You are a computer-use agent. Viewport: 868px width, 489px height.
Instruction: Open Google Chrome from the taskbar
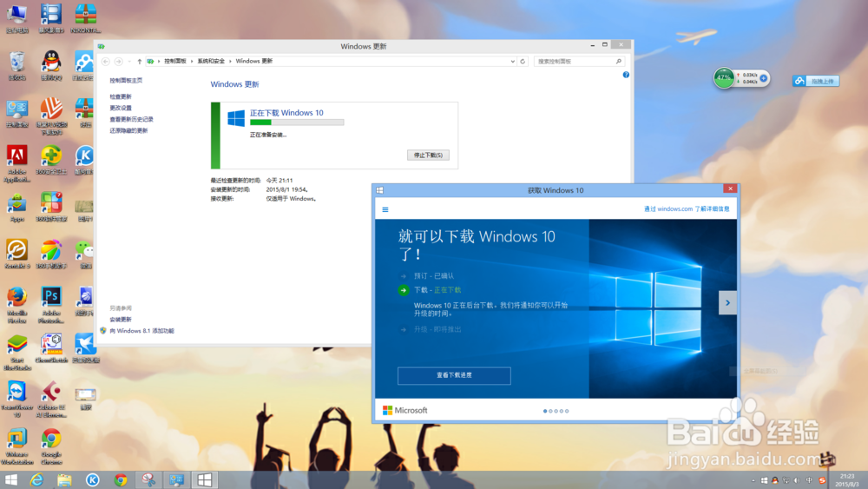[x=120, y=479]
